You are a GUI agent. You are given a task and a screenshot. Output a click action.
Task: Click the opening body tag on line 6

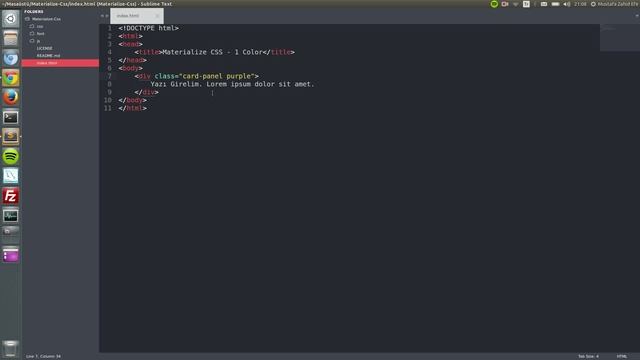point(131,68)
